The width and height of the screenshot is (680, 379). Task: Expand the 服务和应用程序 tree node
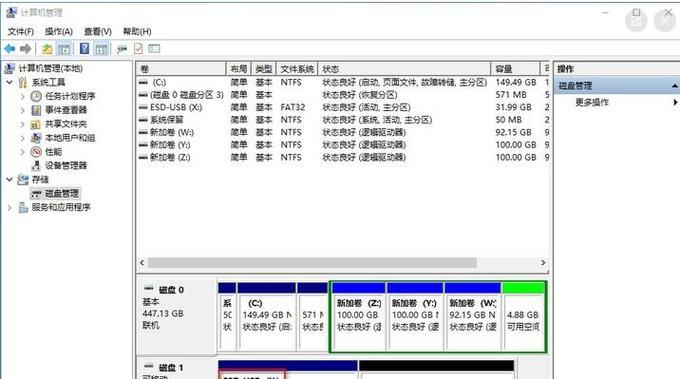coord(10,208)
